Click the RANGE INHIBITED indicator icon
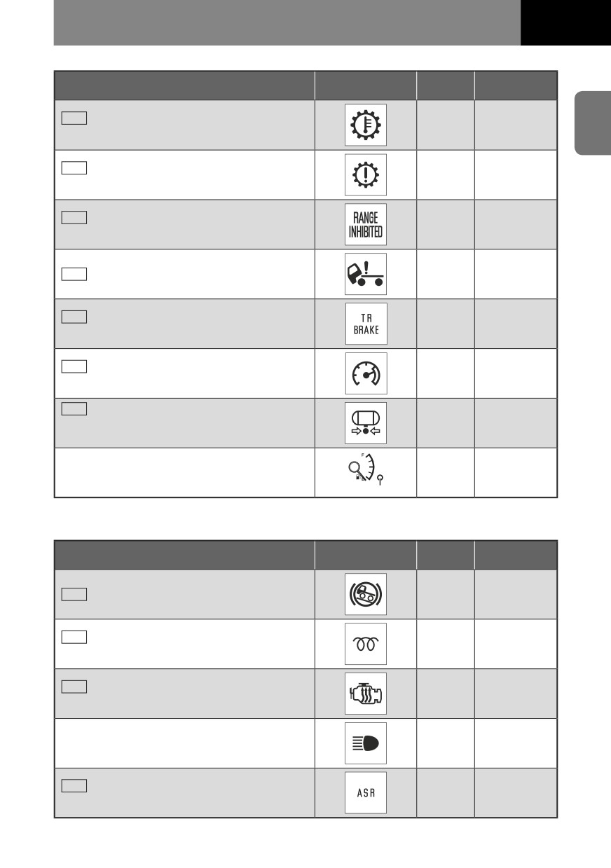Image resolution: width=611 pixels, height=868 pixels. [x=366, y=224]
